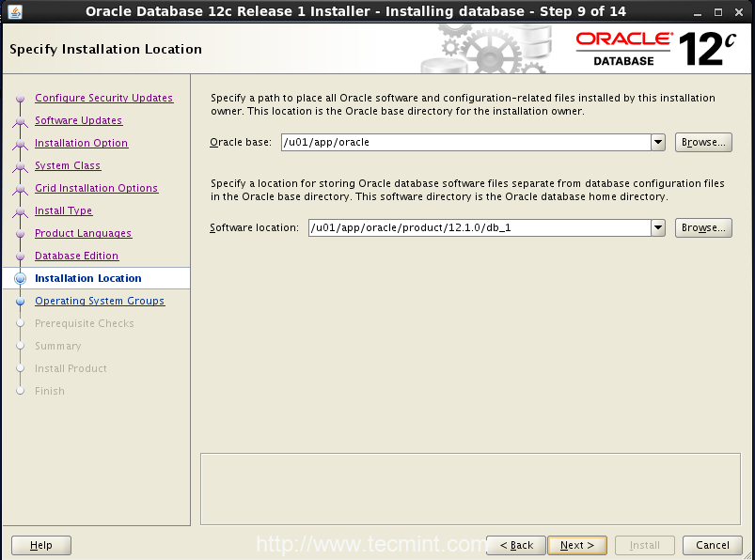Viewport: 755px width, 560px height.
Task: Click the Java installer icon in title bar
Action: 15,11
